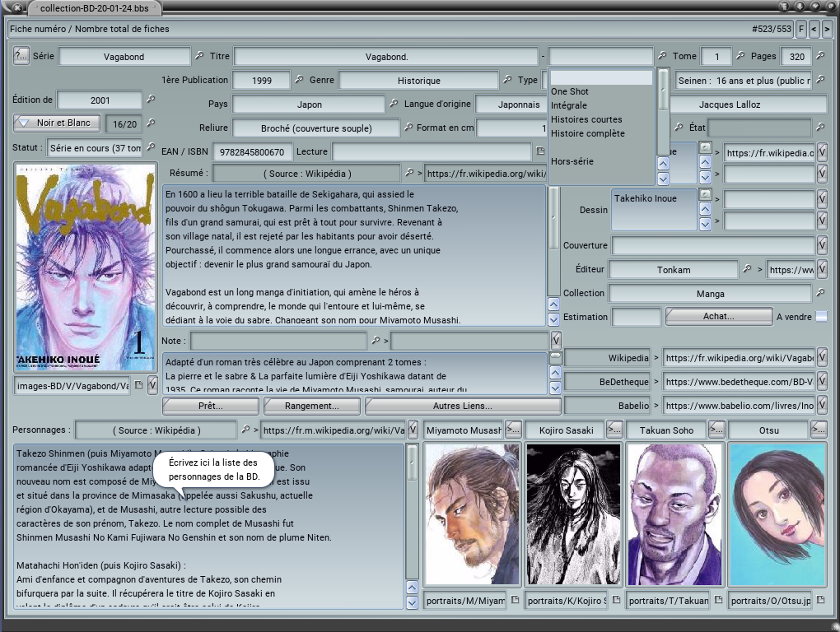Viewport: 840px width, 632px height.
Task: Click the down arrow under the Type list scrollbar
Action: coord(663,179)
